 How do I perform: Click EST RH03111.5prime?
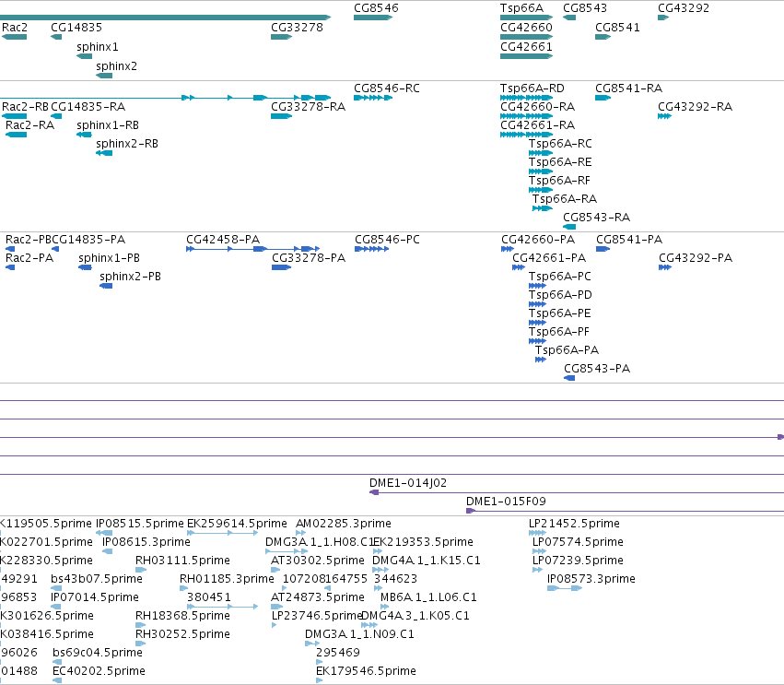pyautogui.click(x=182, y=561)
